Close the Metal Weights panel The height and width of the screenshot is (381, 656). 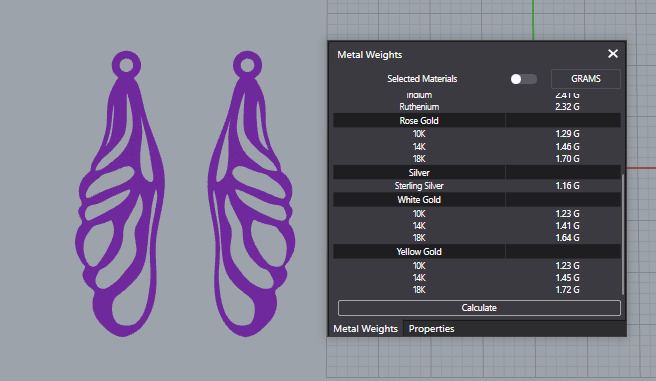612,54
